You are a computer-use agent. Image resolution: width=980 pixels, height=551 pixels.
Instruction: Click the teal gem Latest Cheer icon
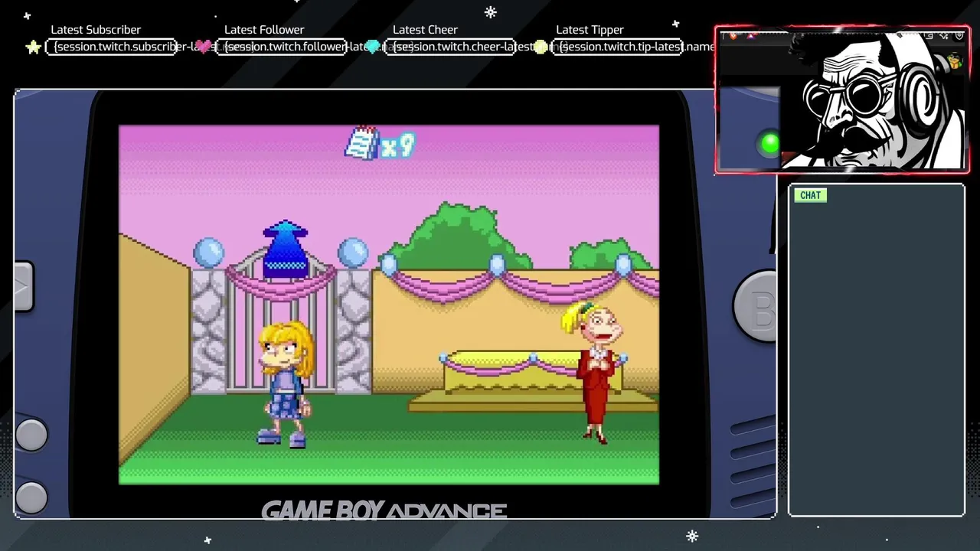373,47
